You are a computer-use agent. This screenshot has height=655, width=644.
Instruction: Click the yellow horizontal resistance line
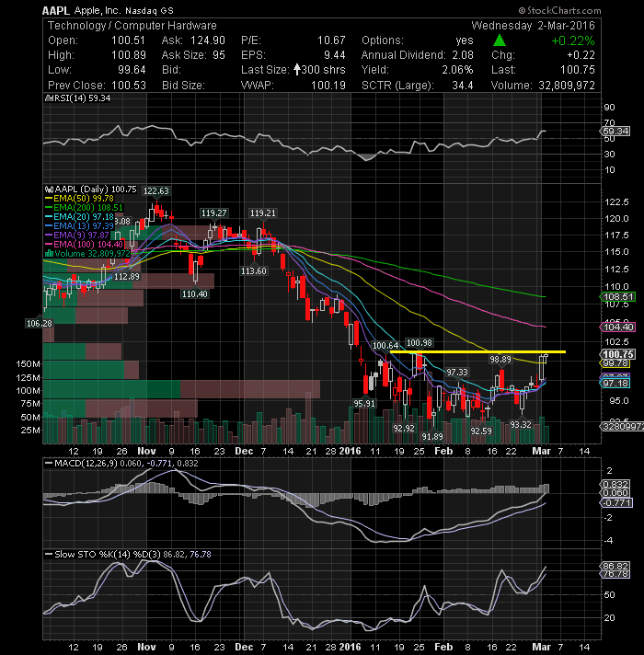coord(477,351)
